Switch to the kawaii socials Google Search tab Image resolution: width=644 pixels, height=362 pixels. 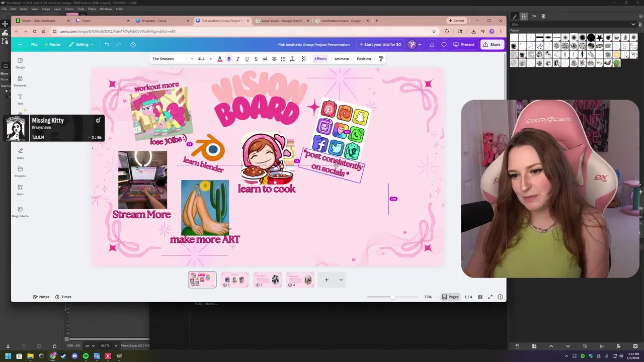click(x=282, y=21)
